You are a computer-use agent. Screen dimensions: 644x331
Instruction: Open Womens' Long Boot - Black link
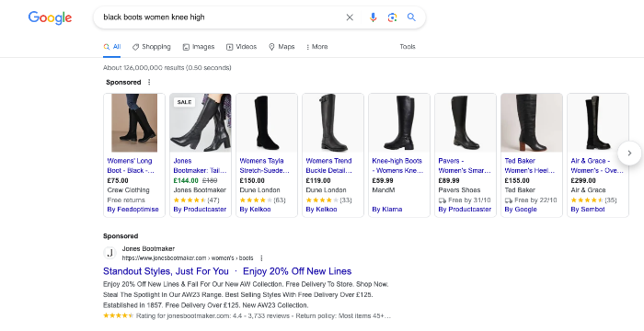click(x=131, y=165)
